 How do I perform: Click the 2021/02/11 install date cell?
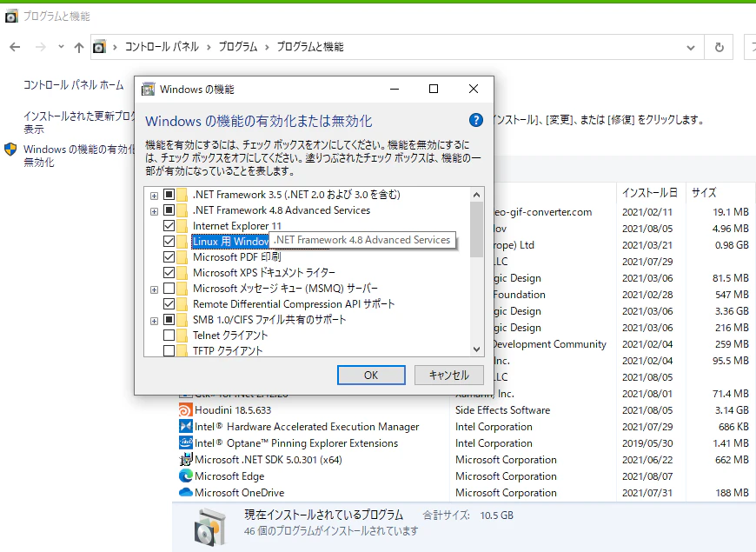647,212
